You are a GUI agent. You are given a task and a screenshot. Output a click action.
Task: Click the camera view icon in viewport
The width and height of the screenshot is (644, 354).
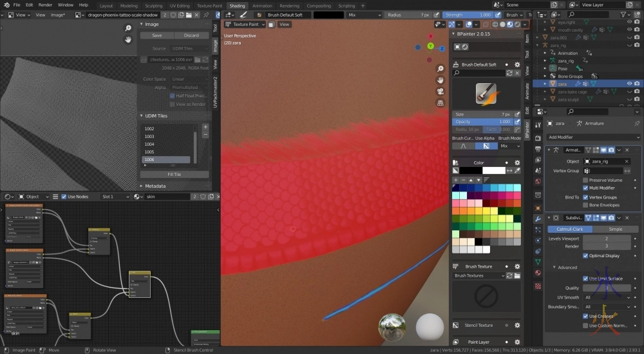tap(440, 91)
